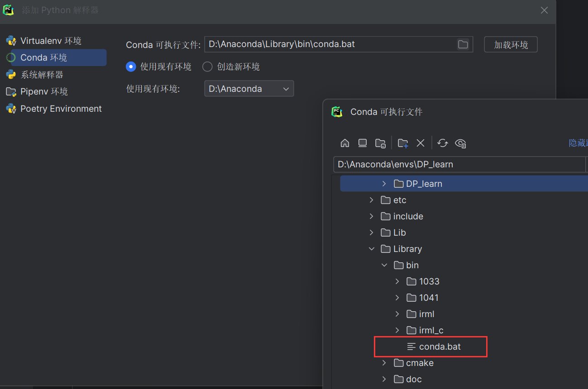This screenshot has height=389, width=588.
Task: Select the etc folder name
Action: (400, 200)
